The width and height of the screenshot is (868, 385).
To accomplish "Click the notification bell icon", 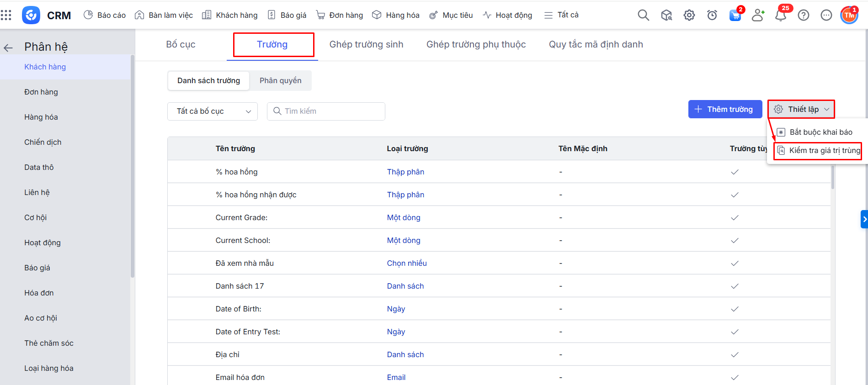I will pos(781,15).
